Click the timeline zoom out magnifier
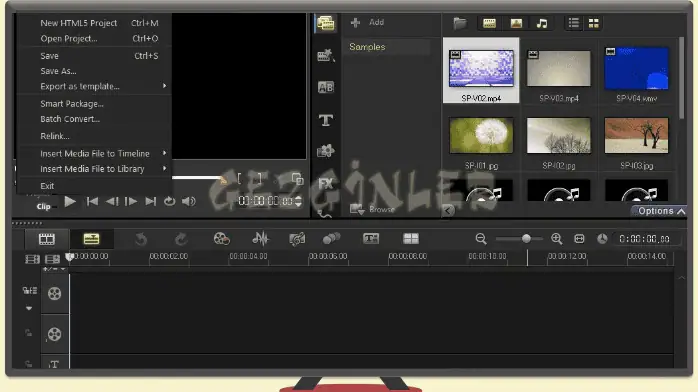Viewport: 698px width, 392px height. 481,239
